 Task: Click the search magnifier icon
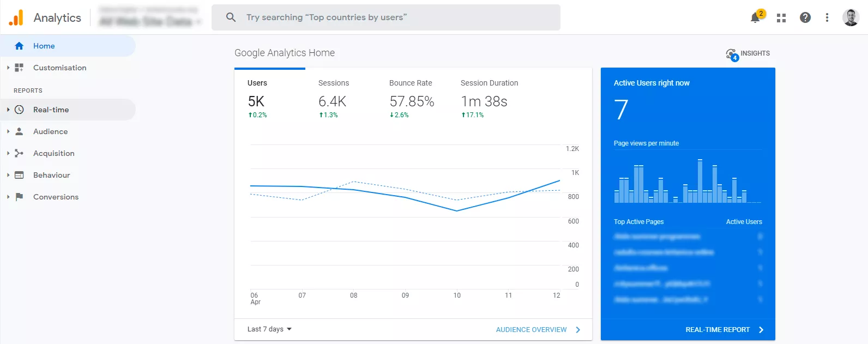click(231, 17)
